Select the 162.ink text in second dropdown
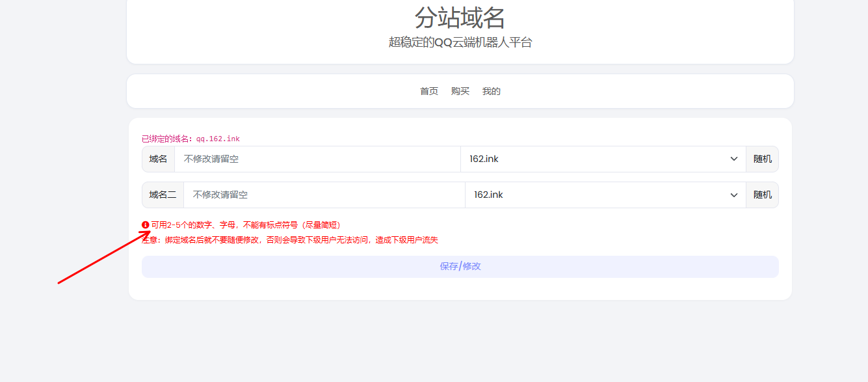868x382 pixels. [x=487, y=195]
